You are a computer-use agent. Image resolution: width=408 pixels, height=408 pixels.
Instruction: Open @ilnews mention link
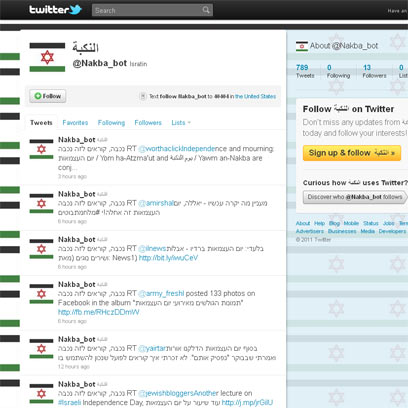(152, 248)
